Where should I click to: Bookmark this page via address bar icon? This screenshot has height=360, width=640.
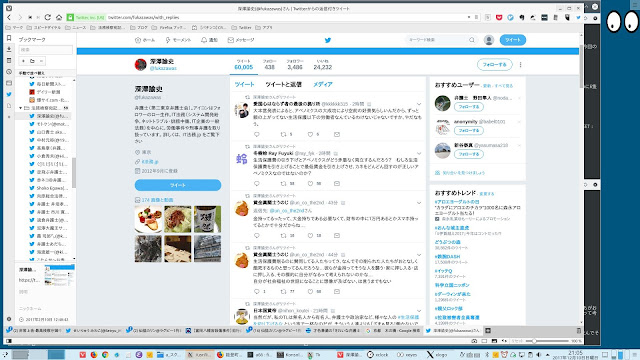coord(476,18)
